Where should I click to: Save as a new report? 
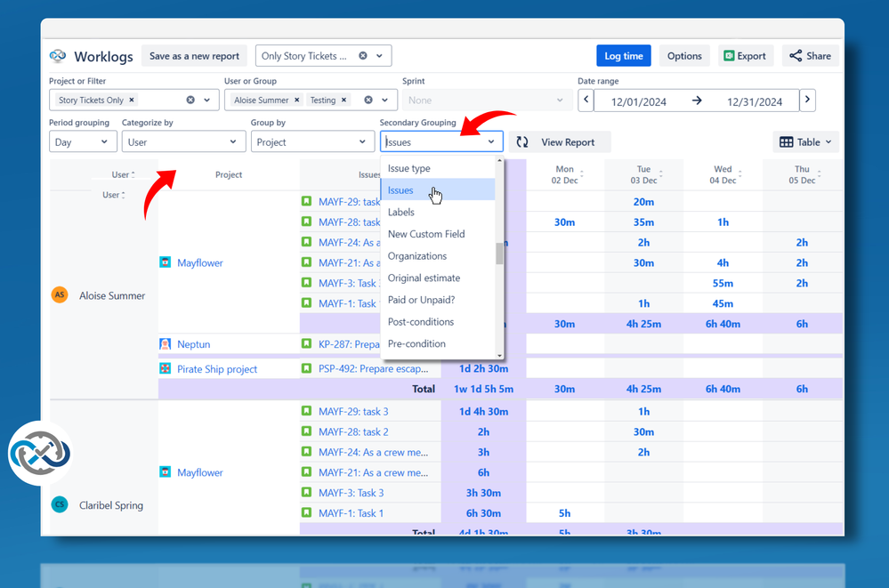click(194, 55)
